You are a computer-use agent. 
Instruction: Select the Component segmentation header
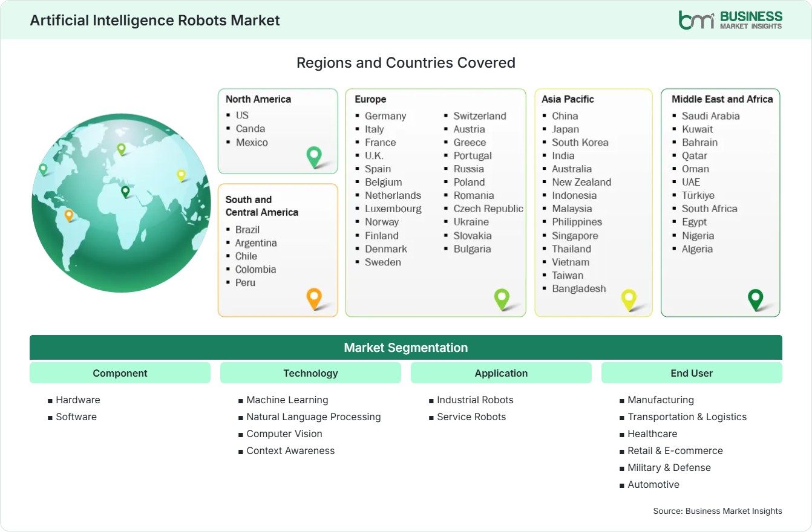coord(120,373)
